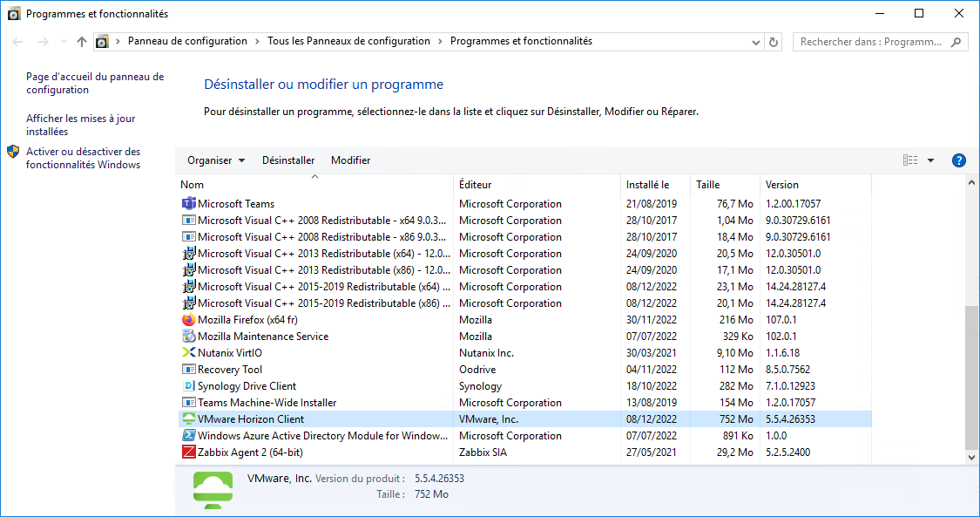The width and height of the screenshot is (980, 517).
Task: Click Visual C++ 2015-2019 (x64) icon
Action: [x=188, y=286]
